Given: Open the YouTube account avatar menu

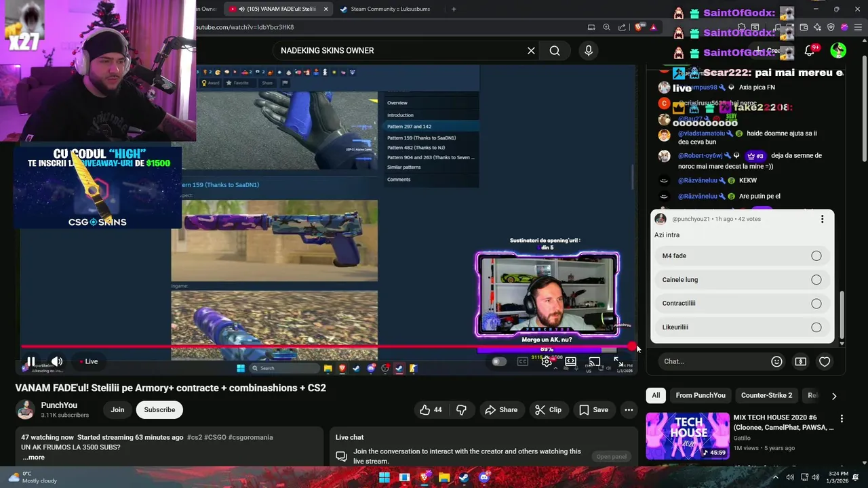Looking at the screenshot, I should (x=838, y=51).
